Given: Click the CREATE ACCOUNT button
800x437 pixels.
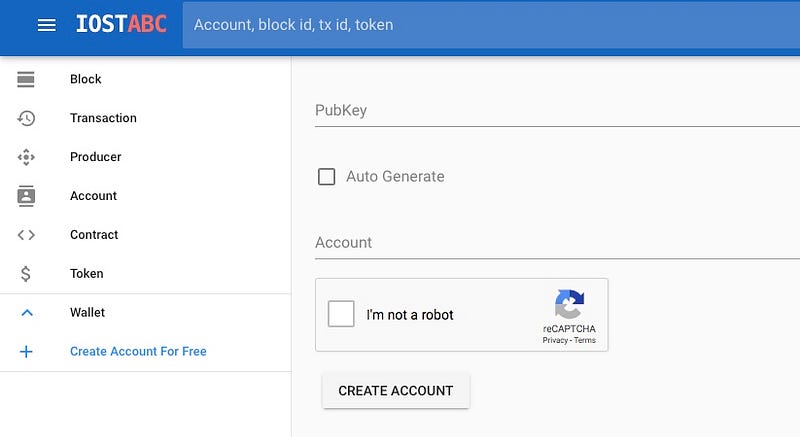Looking at the screenshot, I should coord(396,391).
